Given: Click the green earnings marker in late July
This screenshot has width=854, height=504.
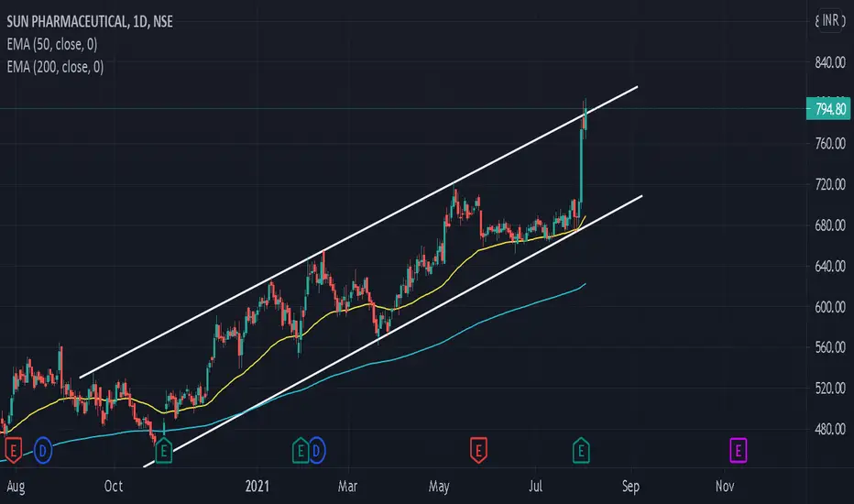Looking at the screenshot, I should click(x=581, y=451).
